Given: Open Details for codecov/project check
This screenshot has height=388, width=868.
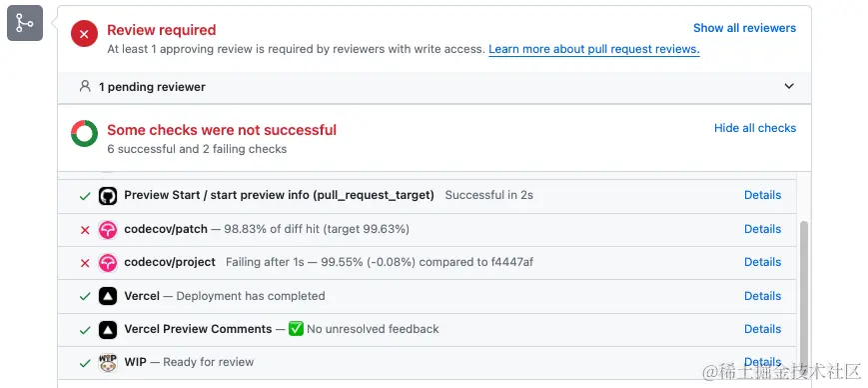Looking at the screenshot, I should (x=762, y=262).
